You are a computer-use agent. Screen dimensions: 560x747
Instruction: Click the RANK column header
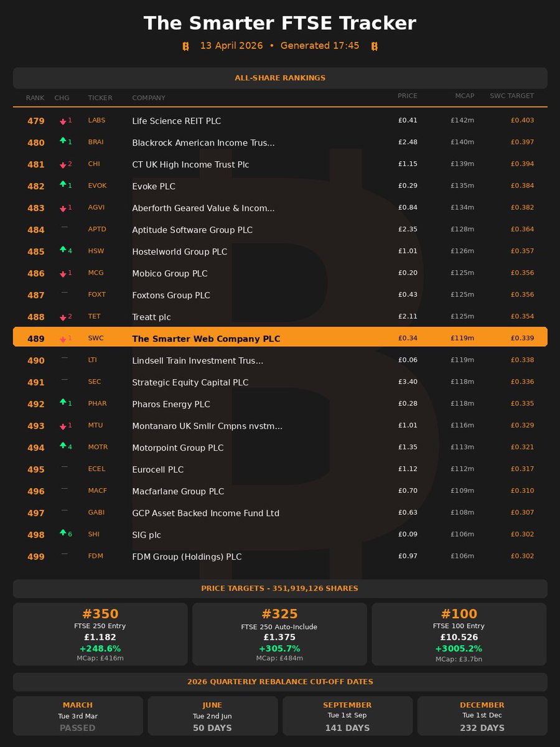[35, 98]
